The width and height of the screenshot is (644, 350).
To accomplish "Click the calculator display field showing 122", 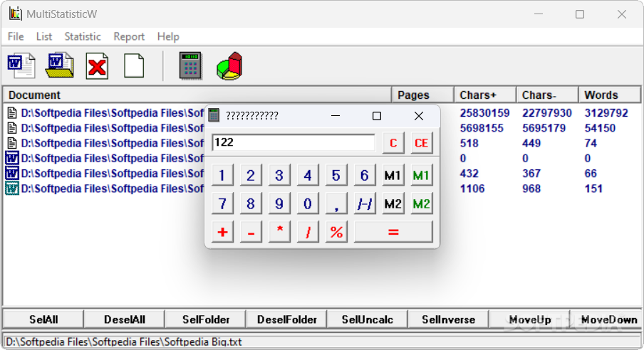I will (294, 142).
